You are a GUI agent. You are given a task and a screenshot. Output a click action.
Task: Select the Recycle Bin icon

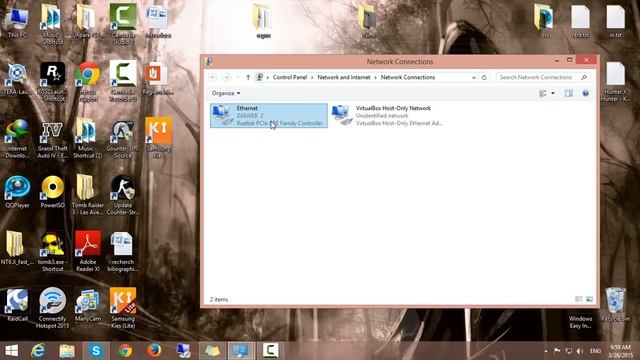616,305
